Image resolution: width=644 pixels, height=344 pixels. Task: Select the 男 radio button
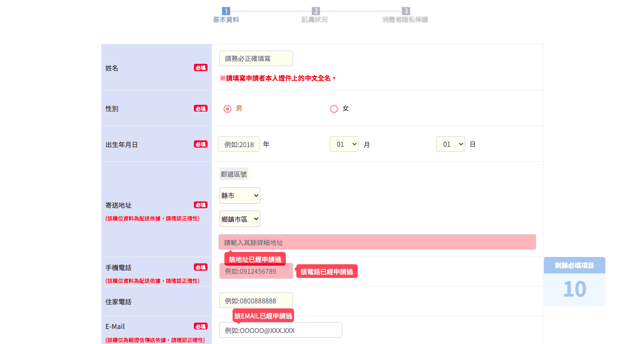coord(228,109)
